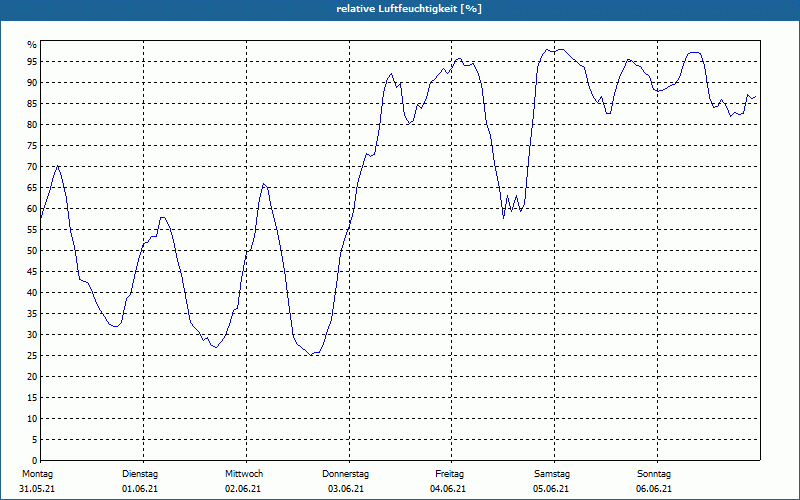Click the y-axis value 80
The height and width of the screenshot is (500, 800).
(x=32, y=124)
